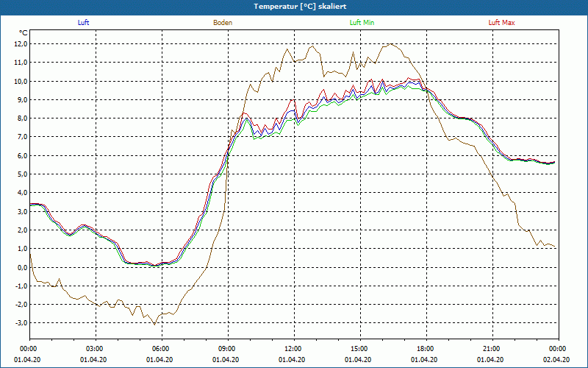
Task: Click the '01.04.20' date under 12:00
Action: (x=292, y=359)
